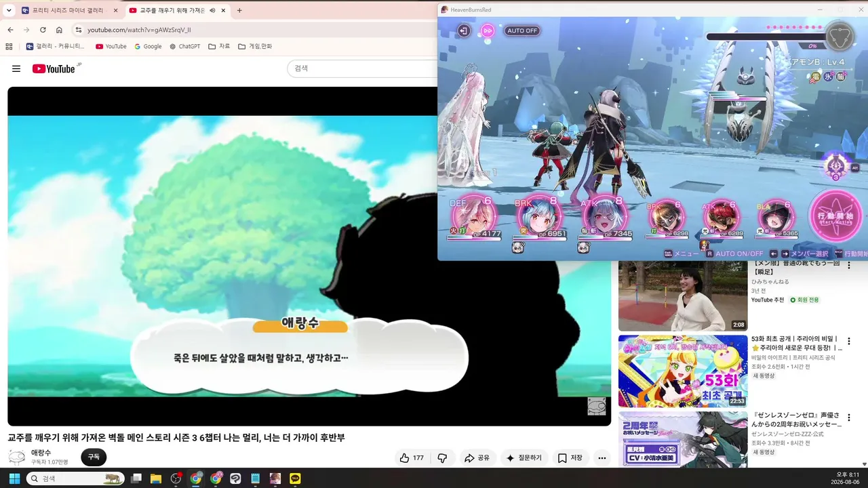Expand the 자료 bookmark folder
The height and width of the screenshot is (488, 868).
[219, 46]
